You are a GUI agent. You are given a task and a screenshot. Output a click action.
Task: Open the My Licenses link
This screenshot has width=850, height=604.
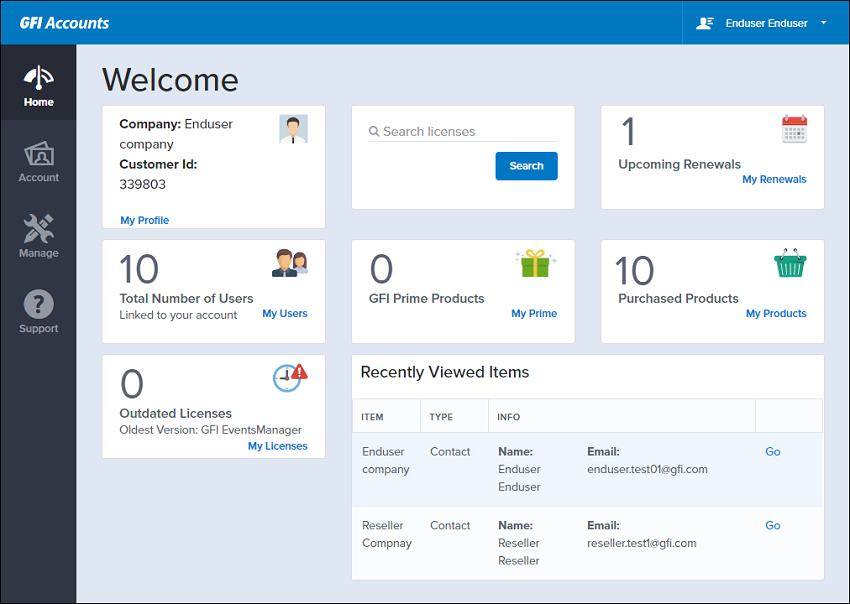pyautogui.click(x=278, y=446)
